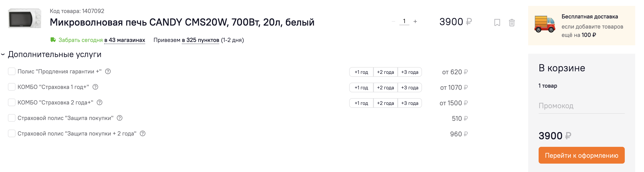Open help icon for КОМБО "Страховка 1 год+"
The width and height of the screenshot is (644, 172).
click(95, 87)
